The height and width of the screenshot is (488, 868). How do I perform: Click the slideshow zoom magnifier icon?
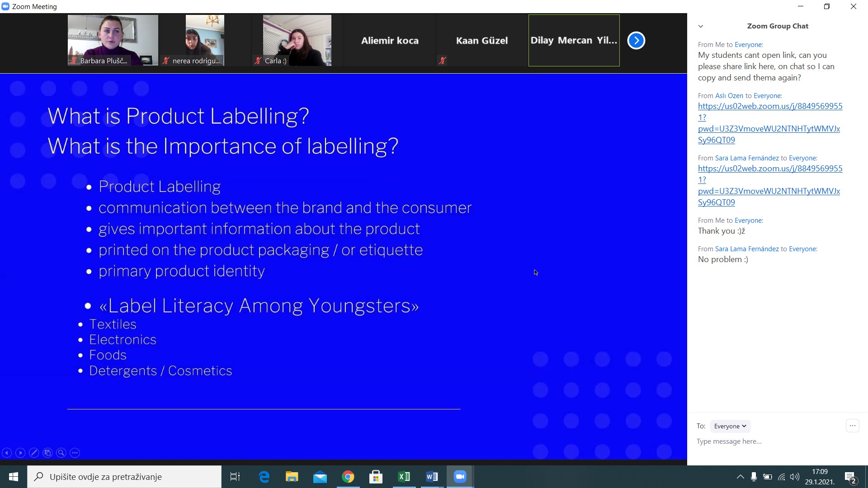click(61, 452)
